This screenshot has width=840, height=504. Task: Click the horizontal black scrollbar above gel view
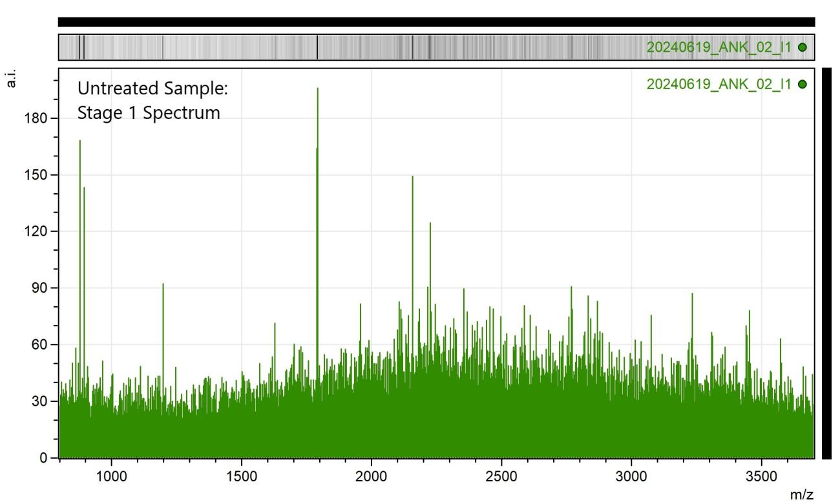tap(436, 22)
